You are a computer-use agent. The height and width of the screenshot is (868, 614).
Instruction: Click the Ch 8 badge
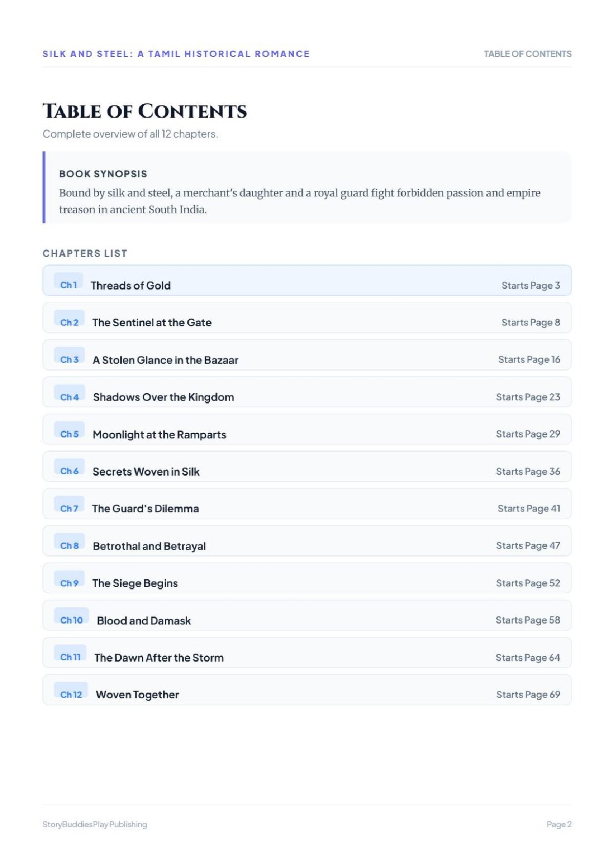69,542
